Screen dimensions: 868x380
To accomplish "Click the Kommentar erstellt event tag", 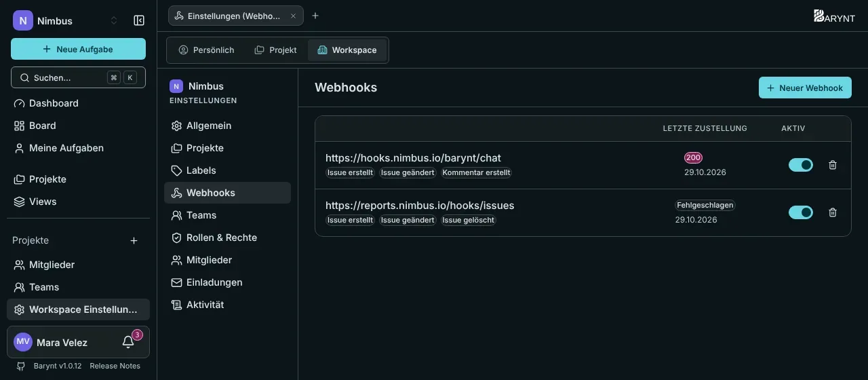I will (x=476, y=172).
